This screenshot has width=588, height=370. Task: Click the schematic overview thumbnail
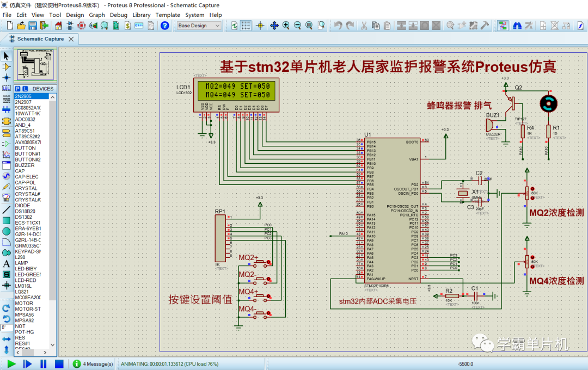coord(35,65)
